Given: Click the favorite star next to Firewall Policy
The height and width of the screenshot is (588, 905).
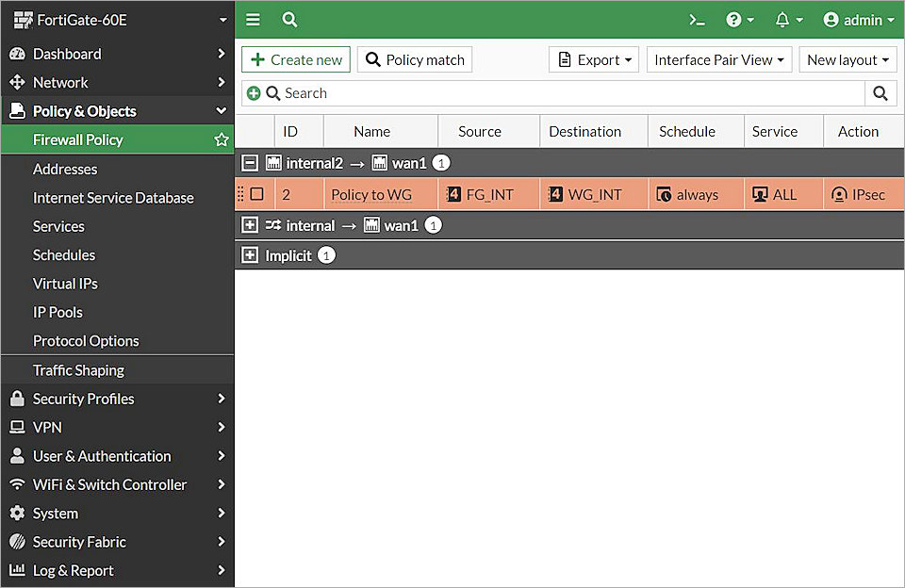Looking at the screenshot, I should click(x=222, y=139).
